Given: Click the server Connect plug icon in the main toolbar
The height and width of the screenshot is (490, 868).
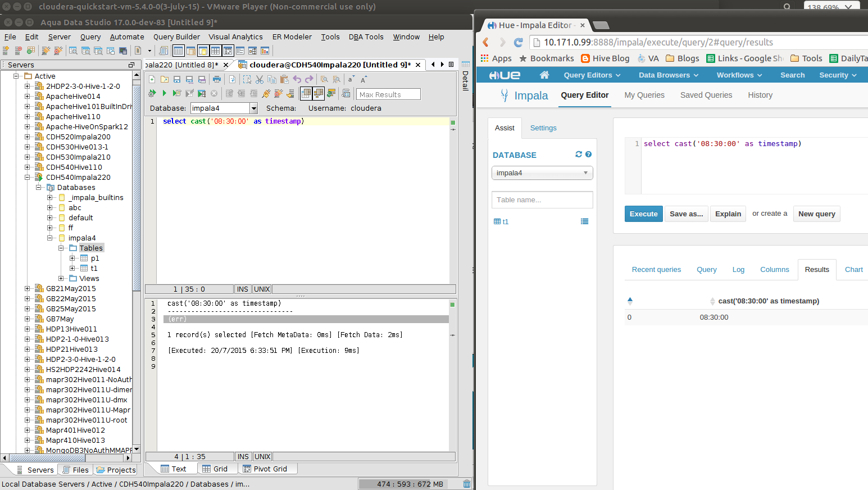Looking at the screenshot, I should (x=46, y=51).
